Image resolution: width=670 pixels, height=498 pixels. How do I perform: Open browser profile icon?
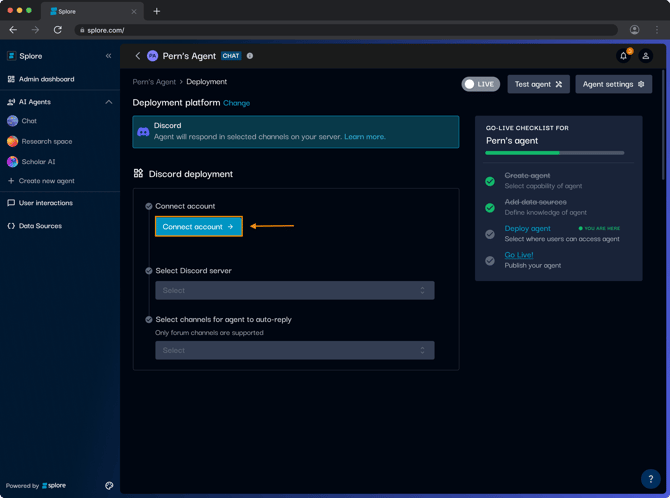pyautogui.click(x=635, y=29)
